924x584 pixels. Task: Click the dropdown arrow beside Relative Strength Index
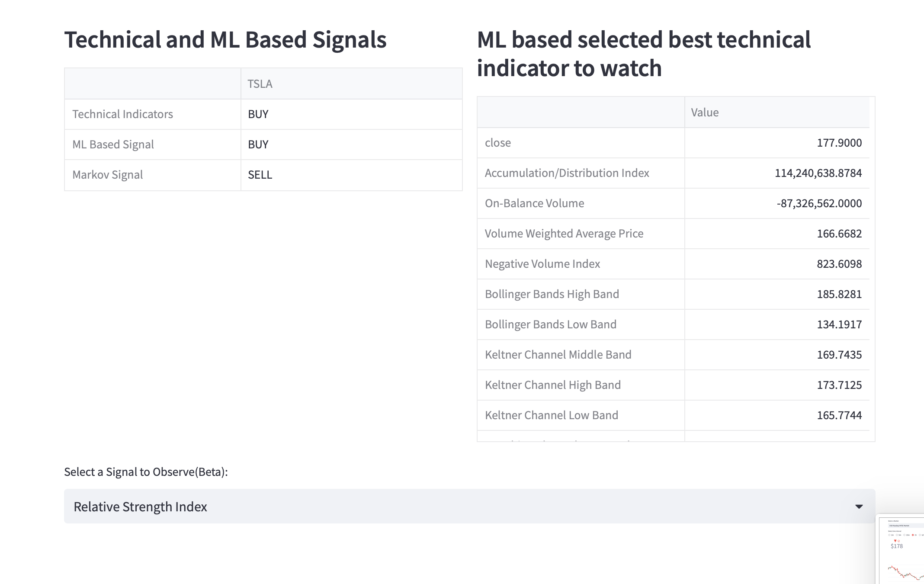click(859, 507)
